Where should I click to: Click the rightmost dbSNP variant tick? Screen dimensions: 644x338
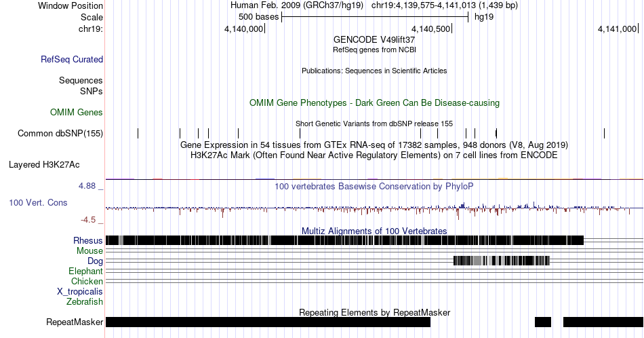coord(605,133)
